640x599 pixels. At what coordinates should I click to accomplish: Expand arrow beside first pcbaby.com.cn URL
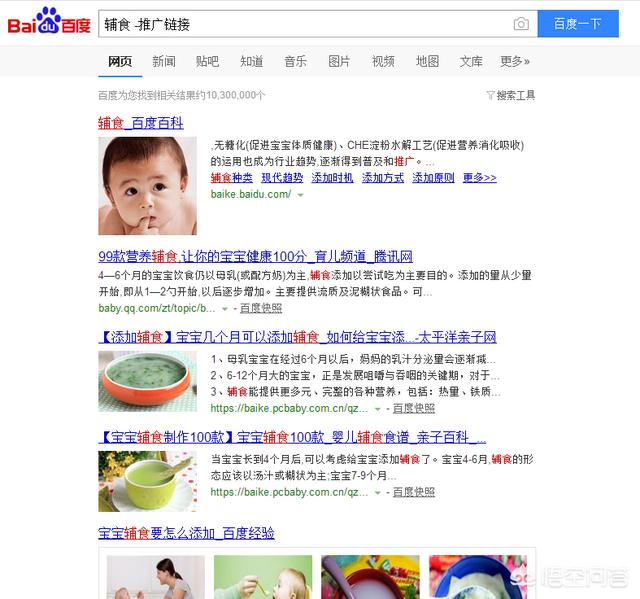(378, 409)
